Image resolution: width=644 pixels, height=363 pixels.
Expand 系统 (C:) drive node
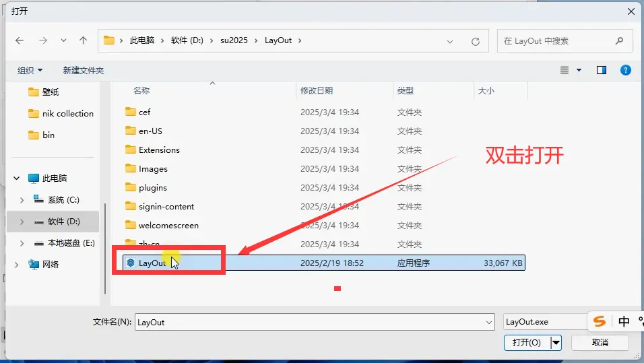22,200
